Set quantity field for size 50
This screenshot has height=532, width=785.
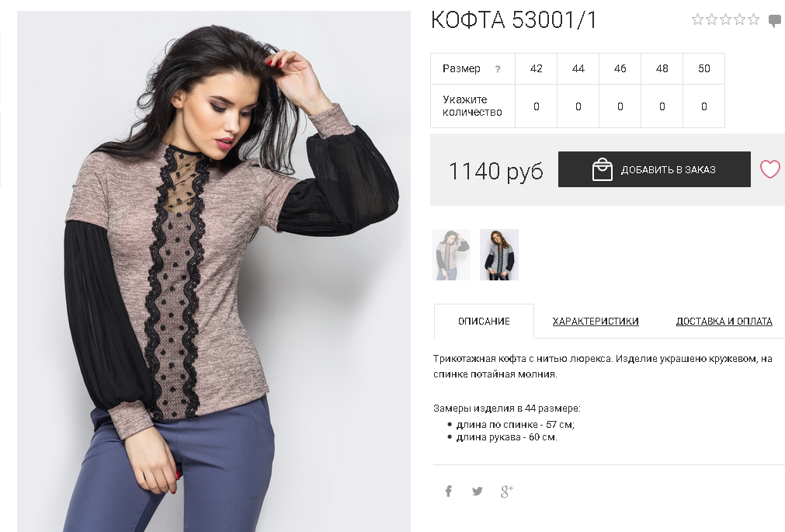click(x=704, y=106)
